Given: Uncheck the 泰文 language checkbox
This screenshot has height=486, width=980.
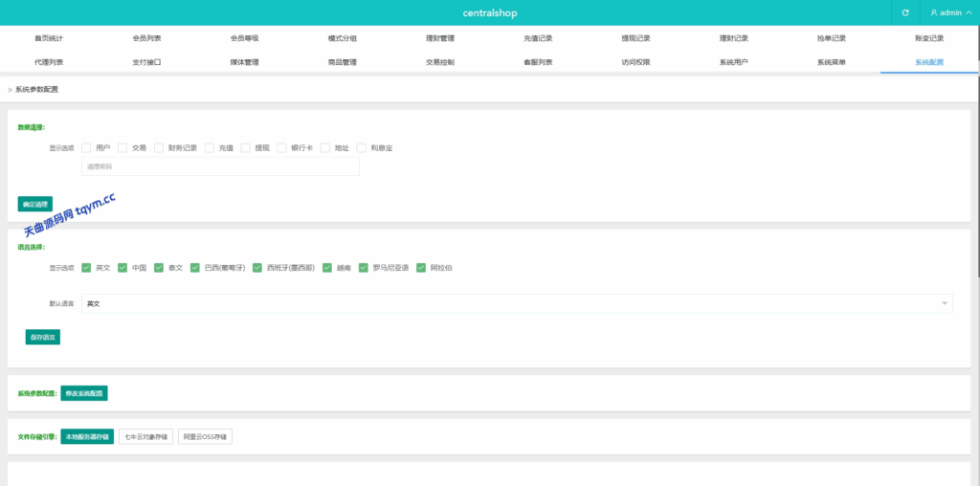Looking at the screenshot, I should [159, 268].
